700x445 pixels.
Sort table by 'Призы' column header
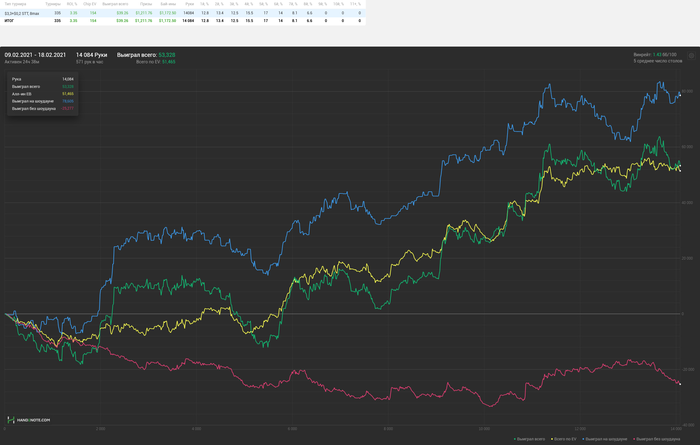coord(146,4)
